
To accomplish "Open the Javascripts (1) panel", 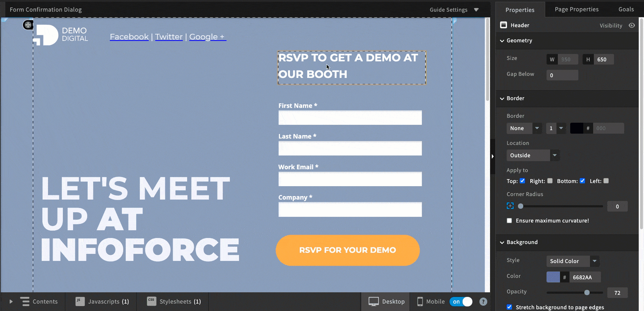I will pyautogui.click(x=102, y=301).
